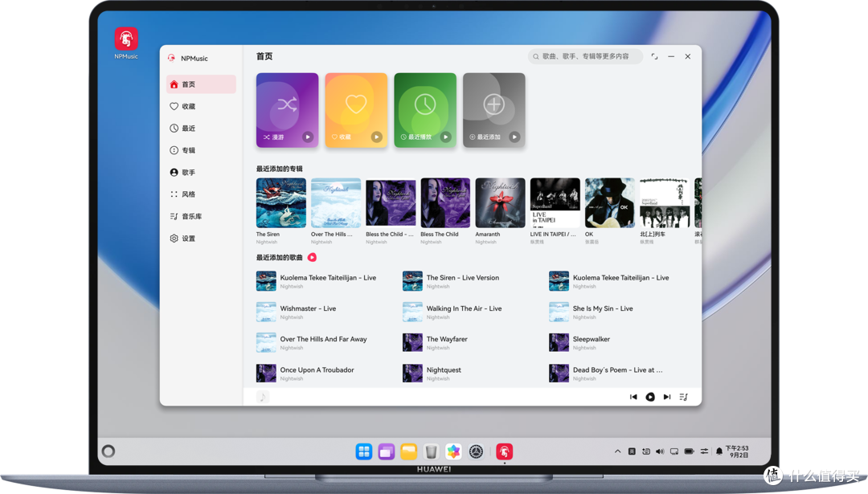Viewport: 868px width, 494px height.
Task: Open the 北[上]列车 album cover
Action: (x=665, y=203)
